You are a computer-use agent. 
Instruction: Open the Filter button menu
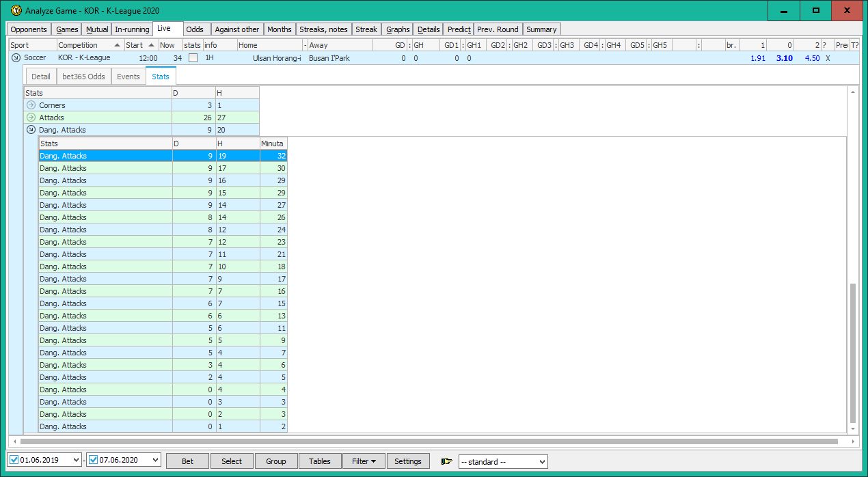tap(364, 461)
